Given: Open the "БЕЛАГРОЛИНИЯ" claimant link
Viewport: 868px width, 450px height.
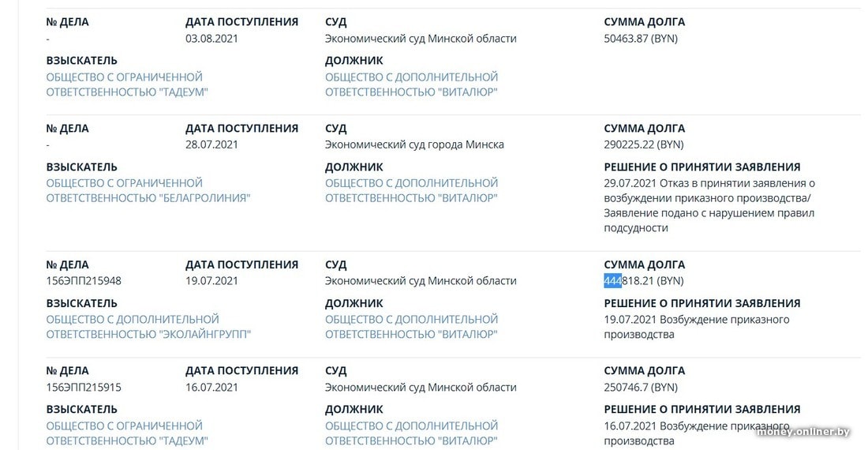Looking at the screenshot, I should point(148,190).
